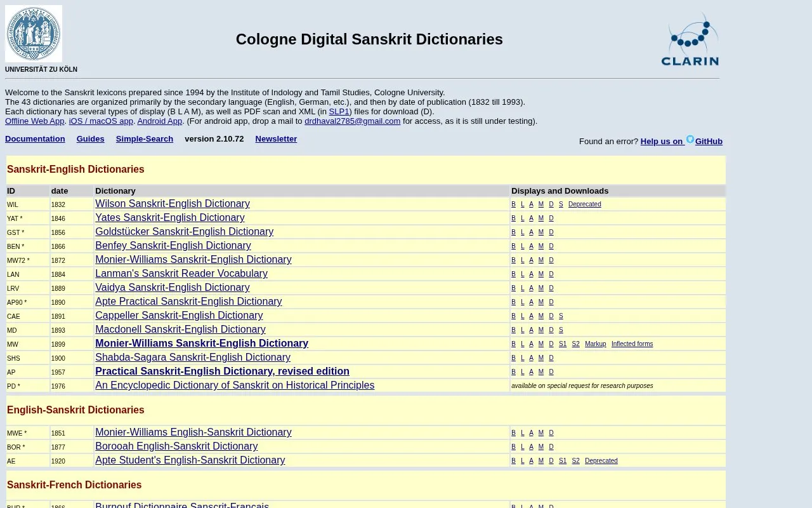
Task: Open Yates Sanskrit-English Dictionary
Action: [170, 218]
